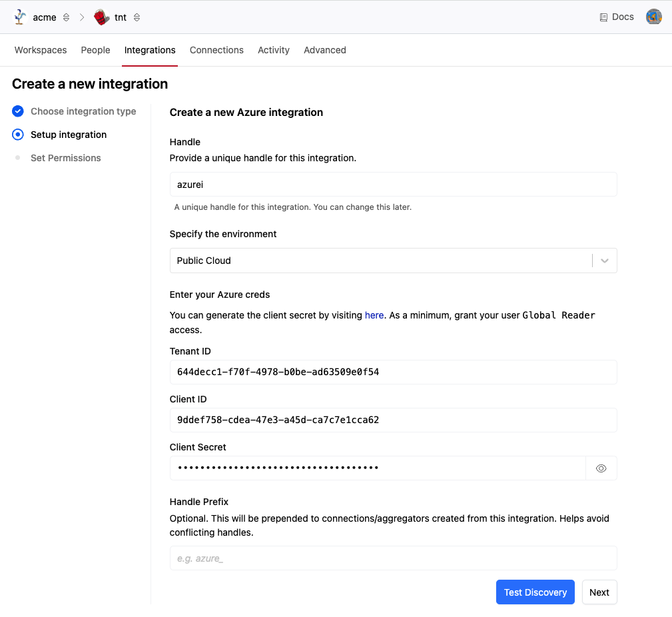This screenshot has height=617, width=672.
Task: Open the Docs book icon link
Action: coord(603,17)
